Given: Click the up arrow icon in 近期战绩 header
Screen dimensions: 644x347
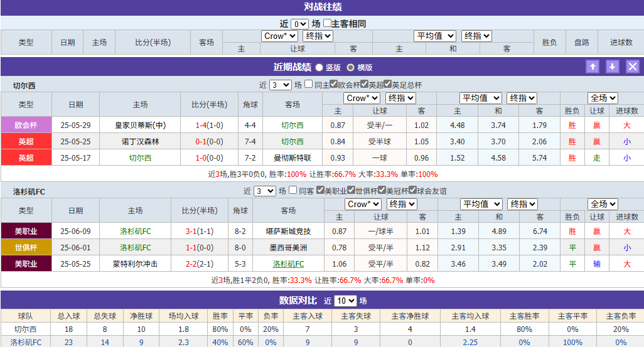Looking at the screenshot, I should [x=592, y=67].
